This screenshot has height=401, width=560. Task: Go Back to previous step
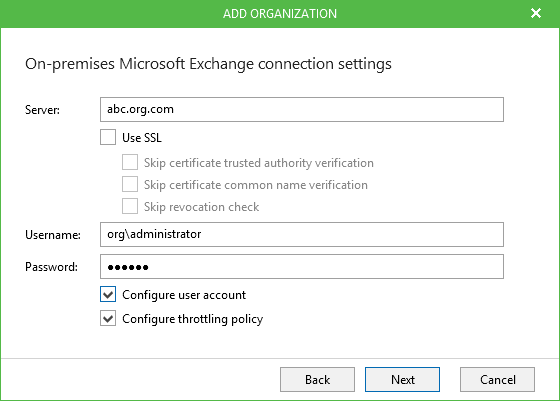(317, 379)
